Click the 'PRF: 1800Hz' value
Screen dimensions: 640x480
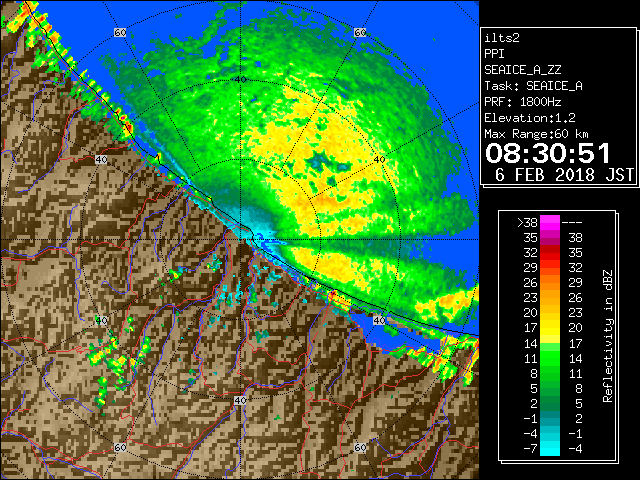522,102
